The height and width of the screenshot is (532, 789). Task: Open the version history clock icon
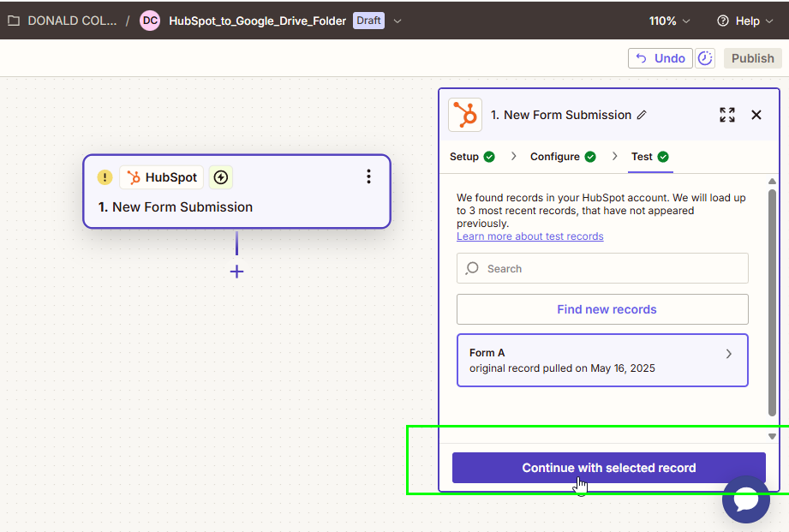705,58
